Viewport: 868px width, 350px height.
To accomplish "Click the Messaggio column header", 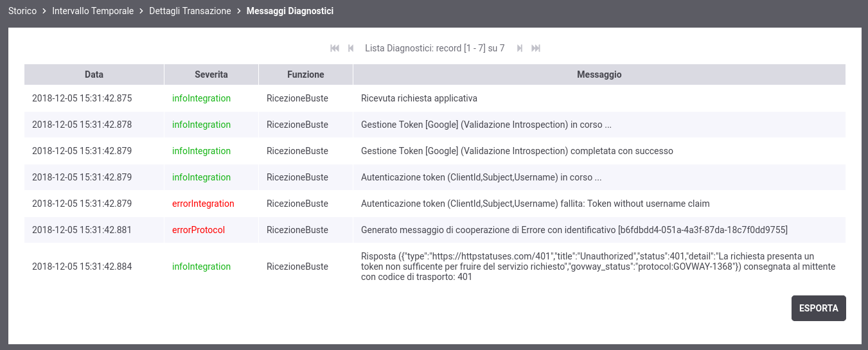I will coord(599,74).
